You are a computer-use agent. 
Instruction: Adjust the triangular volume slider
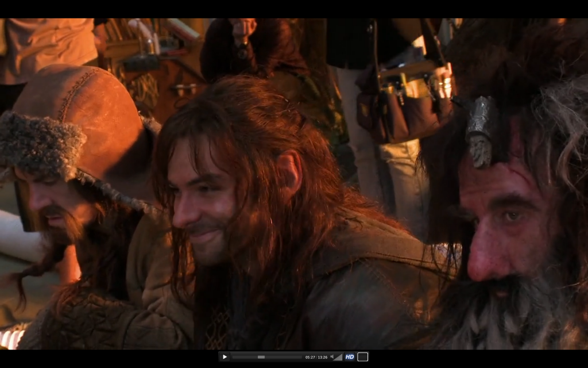(338, 356)
